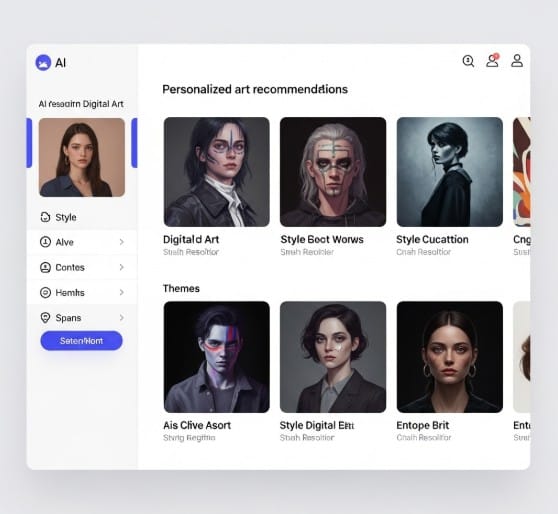This screenshot has height=514, width=558.
Task: Click subtitle under Ais Clive Asort
Action: pos(189,438)
